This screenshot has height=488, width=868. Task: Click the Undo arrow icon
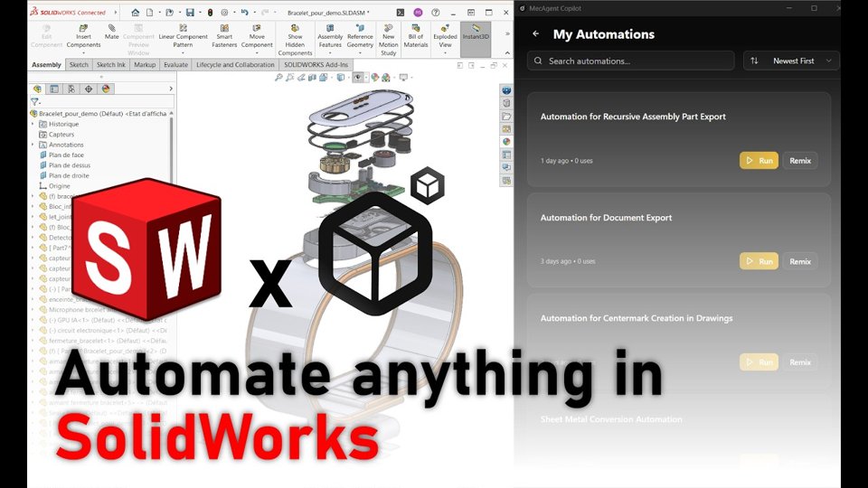click(x=244, y=12)
